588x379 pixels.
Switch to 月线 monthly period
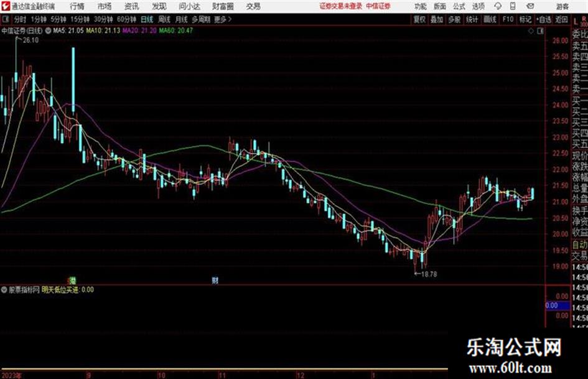(182, 19)
